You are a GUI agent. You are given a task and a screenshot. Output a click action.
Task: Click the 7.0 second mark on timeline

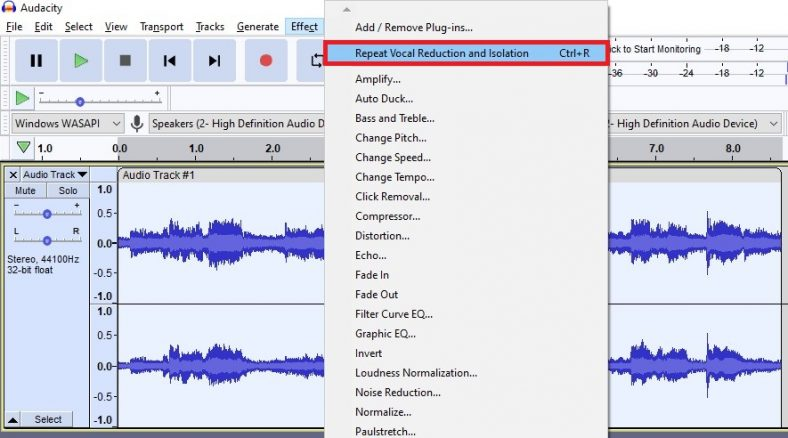point(656,149)
